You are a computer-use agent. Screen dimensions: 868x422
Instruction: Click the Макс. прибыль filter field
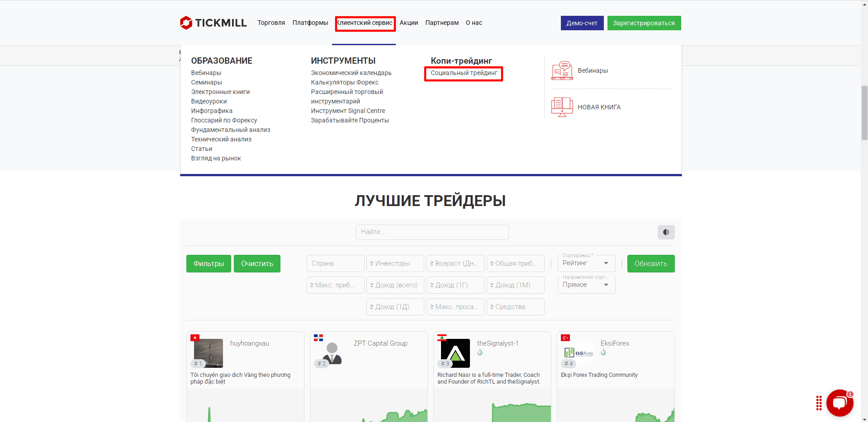click(x=335, y=285)
